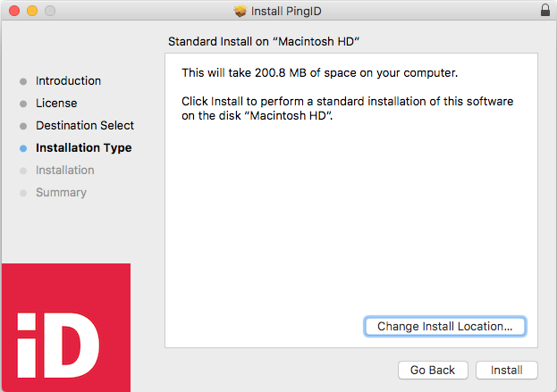
Task: Click the greyed Installation step label
Action: click(x=65, y=171)
